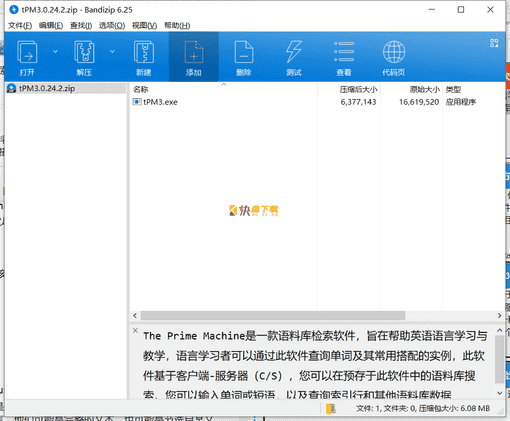
Task: Open the Help (帮助) menu
Action: (177, 25)
